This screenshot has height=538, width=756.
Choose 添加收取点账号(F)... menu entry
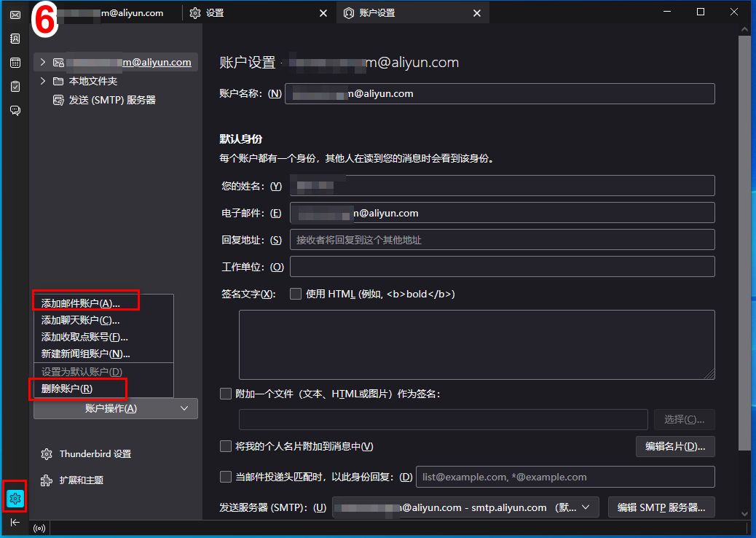pyautogui.click(x=103, y=337)
